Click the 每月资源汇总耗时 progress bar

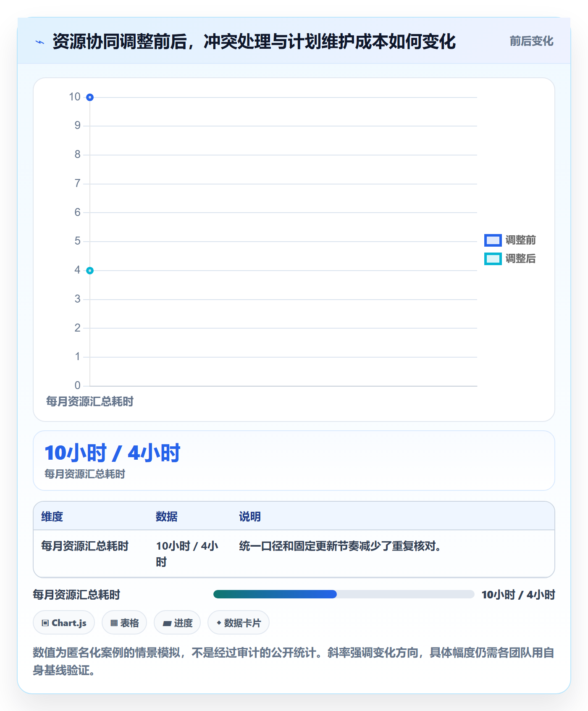344,594
